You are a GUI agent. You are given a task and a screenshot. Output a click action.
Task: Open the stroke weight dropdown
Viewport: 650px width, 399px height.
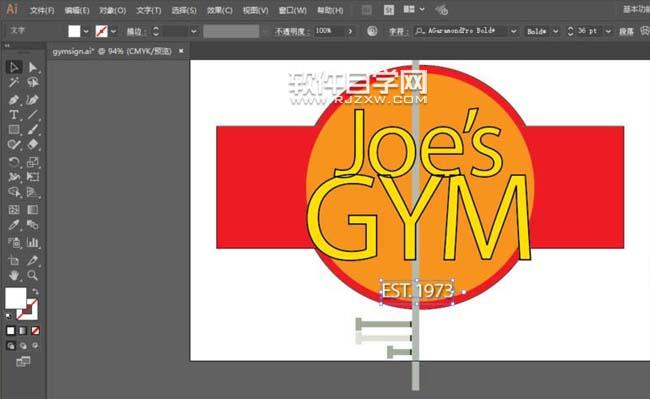[194, 31]
